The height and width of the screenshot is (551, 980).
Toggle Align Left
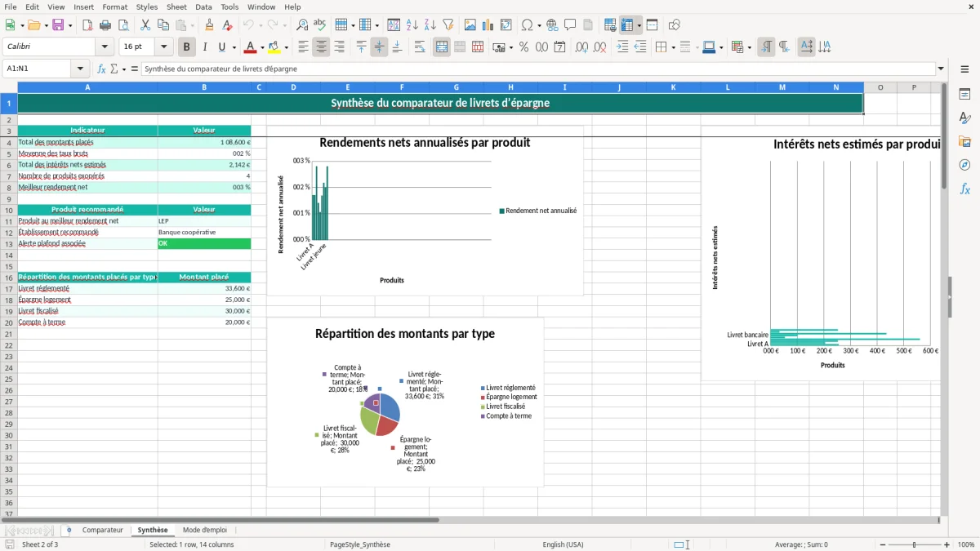[303, 47]
